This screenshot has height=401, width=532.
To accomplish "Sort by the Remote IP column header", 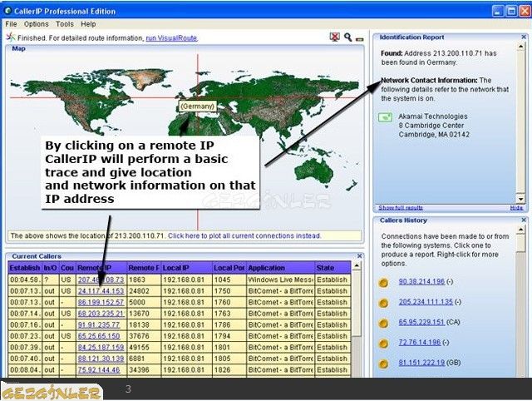I will point(101,268).
